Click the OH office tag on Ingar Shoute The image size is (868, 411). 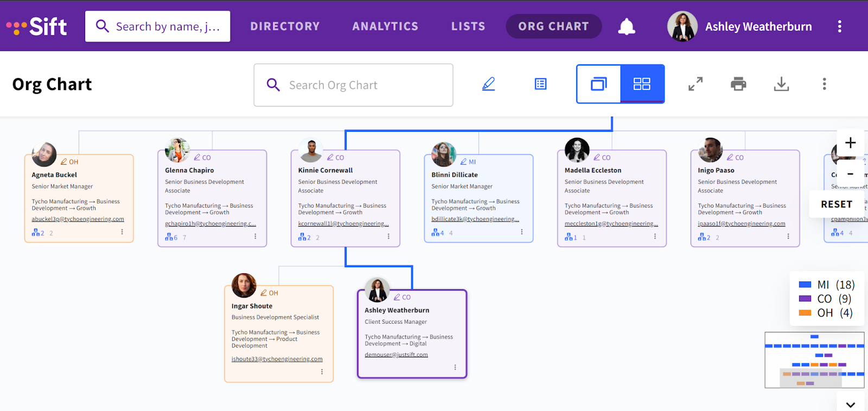point(269,293)
